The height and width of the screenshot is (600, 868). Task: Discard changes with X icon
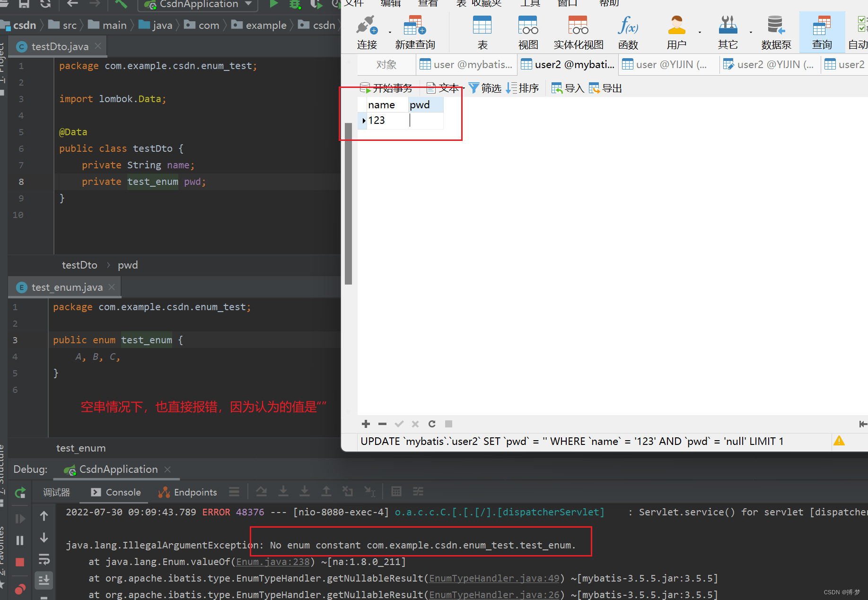coord(415,424)
